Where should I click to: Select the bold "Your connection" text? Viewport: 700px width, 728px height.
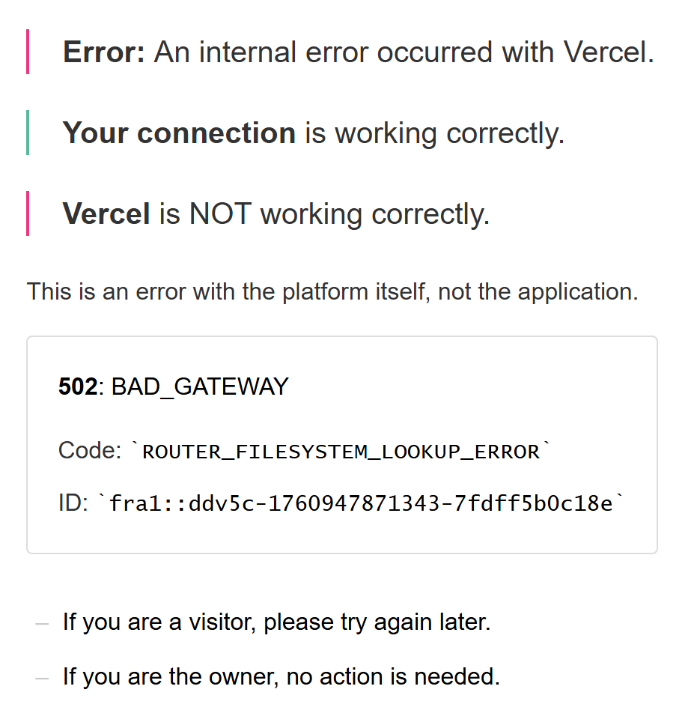point(179,133)
